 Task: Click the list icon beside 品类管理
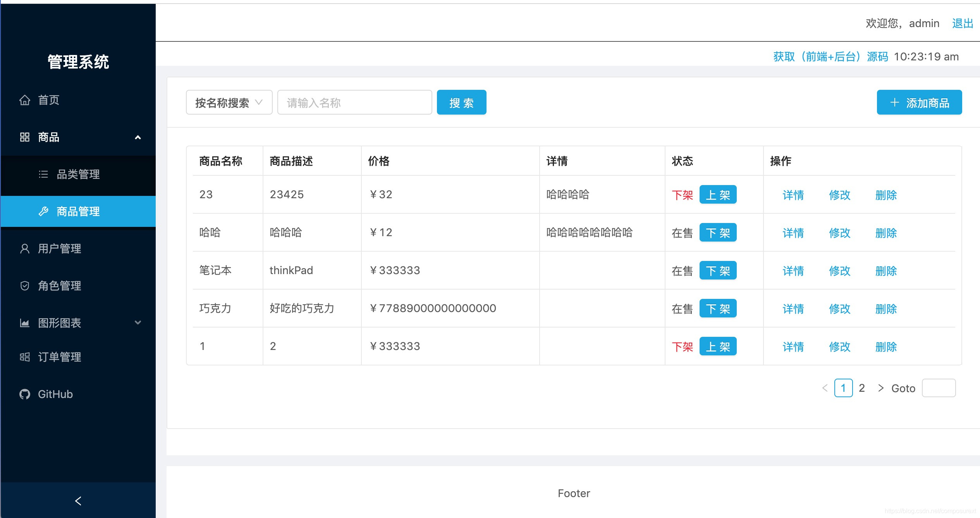click(43, 174)
